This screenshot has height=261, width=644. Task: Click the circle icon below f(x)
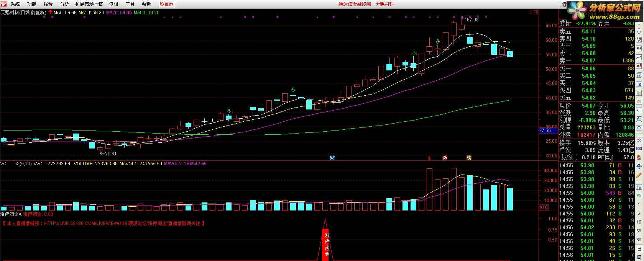tap(639, 128)
